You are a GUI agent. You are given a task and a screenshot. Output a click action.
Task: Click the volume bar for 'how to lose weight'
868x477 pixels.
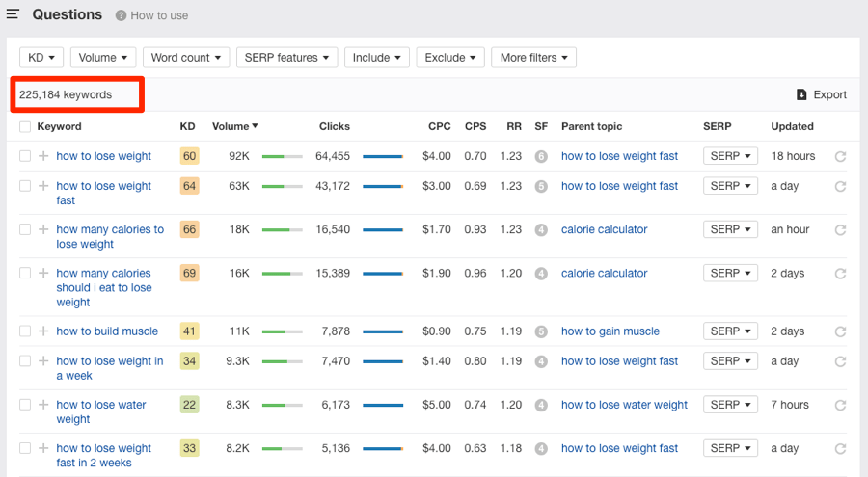coord(282,157)
